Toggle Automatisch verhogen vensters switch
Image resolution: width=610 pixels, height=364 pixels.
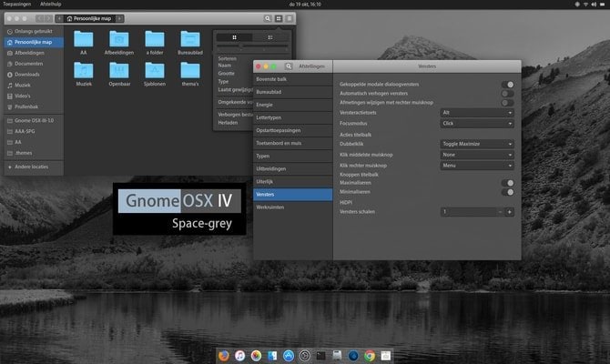click(507, 94)
